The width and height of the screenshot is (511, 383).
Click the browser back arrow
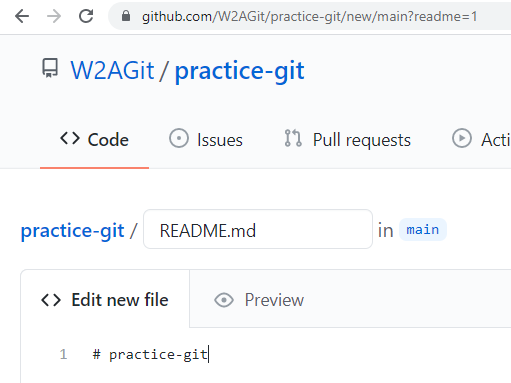click(x=22, y=16)
